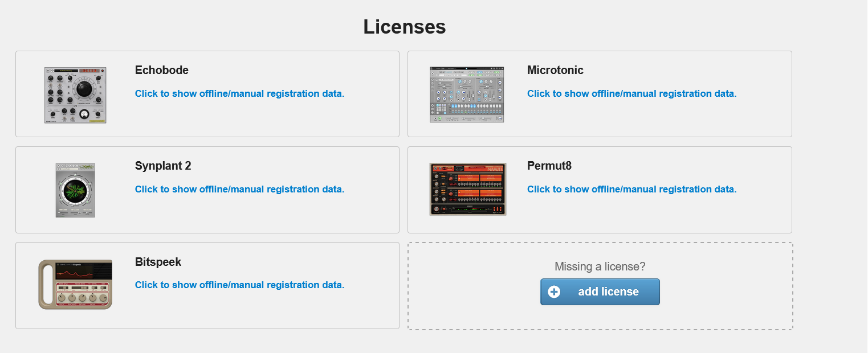Show Echobode offline registration data
Image resolution: width=868 pixels, height=353 pixels.
coord(239,93)
